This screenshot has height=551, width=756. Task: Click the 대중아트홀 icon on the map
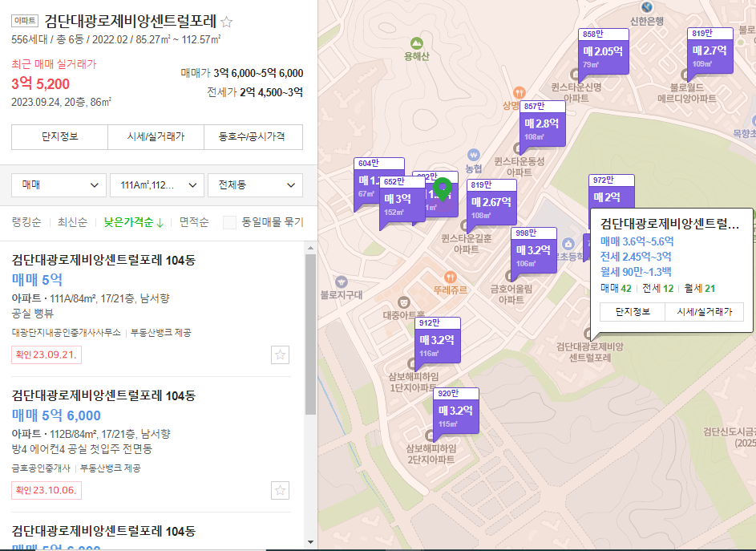coord(403,302)
